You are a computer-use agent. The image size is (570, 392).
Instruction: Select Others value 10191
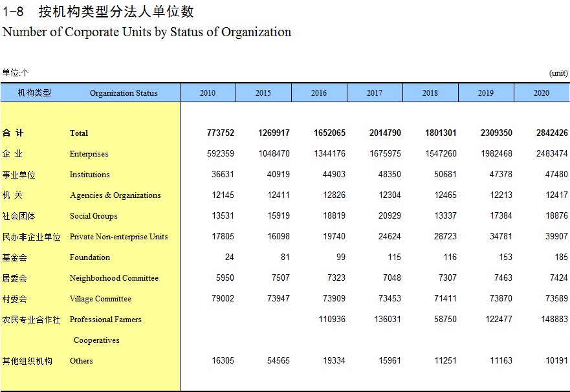pos(556,361)
